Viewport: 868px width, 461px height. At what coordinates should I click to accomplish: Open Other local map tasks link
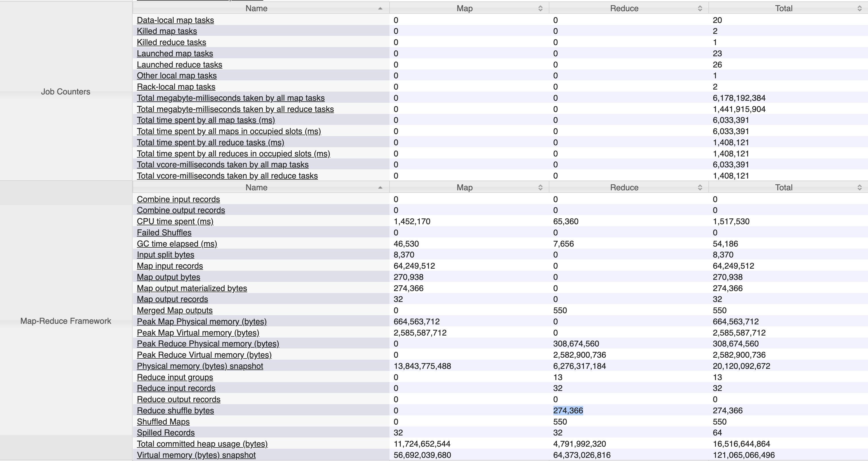click(177, 76)
